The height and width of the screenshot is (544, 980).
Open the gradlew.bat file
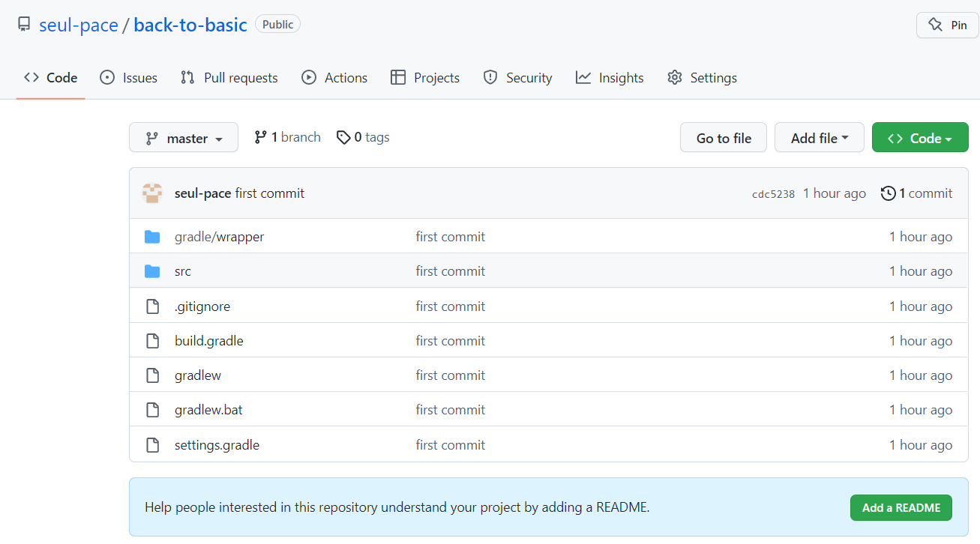pyautogui.click(x=208, y=410)
